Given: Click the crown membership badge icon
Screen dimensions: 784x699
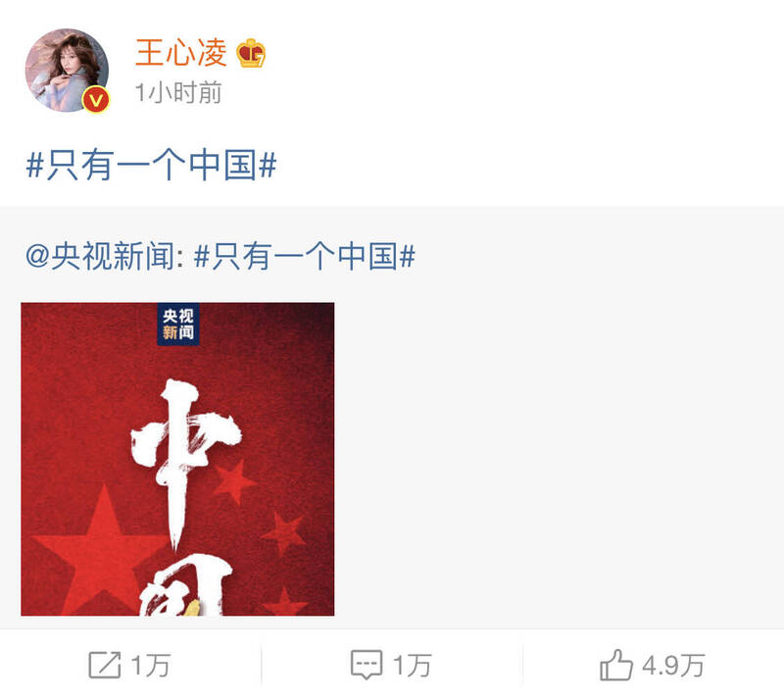Looking at the screenshot, I should [x=251, y=53].
